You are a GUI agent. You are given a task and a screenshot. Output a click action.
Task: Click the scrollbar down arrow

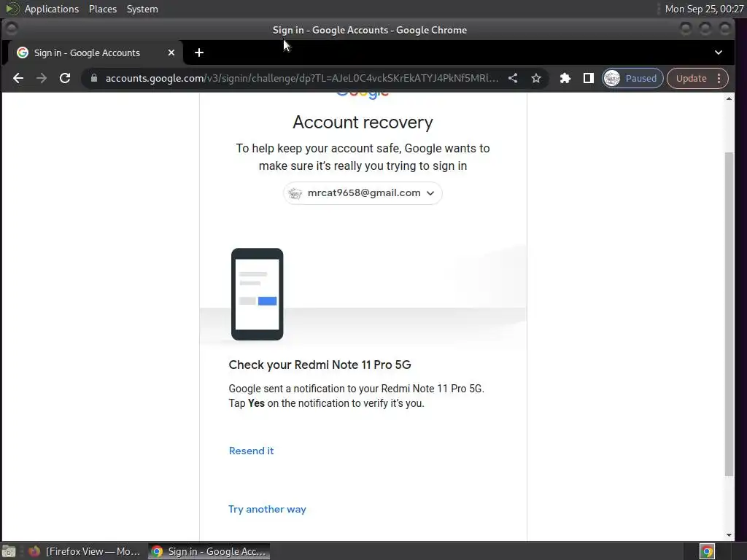click(x=729, y=534)
